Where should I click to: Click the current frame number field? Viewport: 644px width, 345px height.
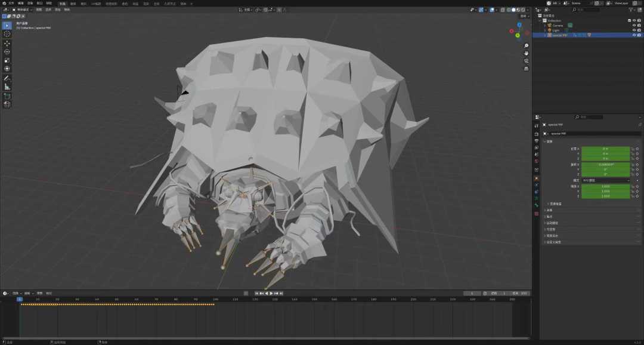pos(472,293)
